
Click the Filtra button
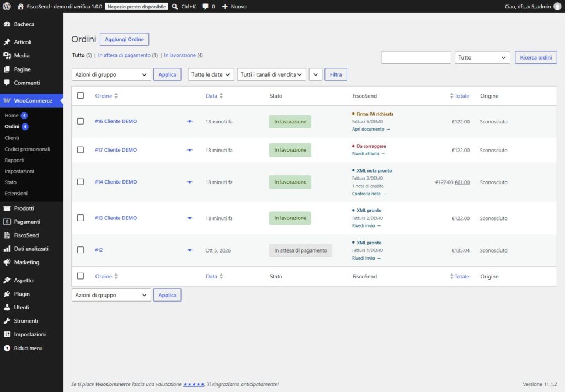(x=335, y=74)
